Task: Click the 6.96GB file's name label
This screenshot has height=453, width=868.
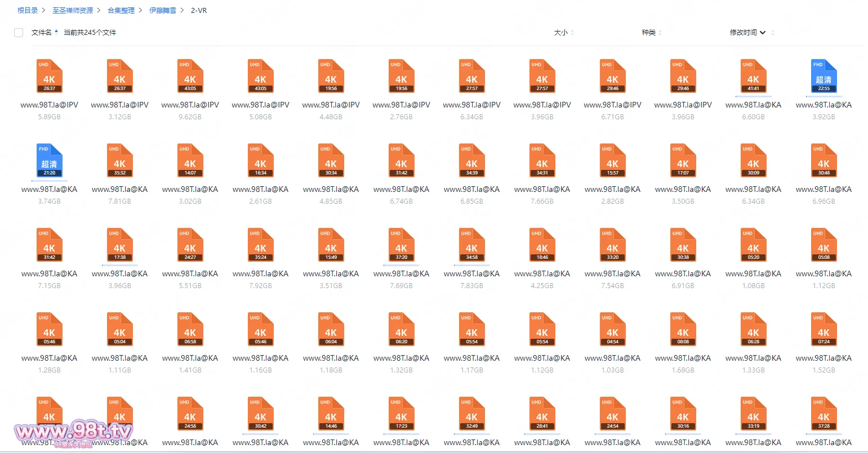Action: [824, 190]
